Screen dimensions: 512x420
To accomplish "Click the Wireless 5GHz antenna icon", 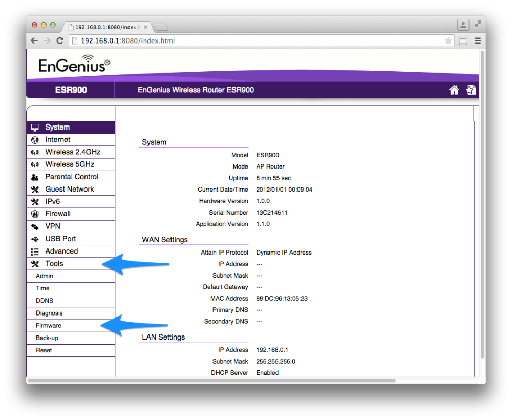I will [35, 165].
